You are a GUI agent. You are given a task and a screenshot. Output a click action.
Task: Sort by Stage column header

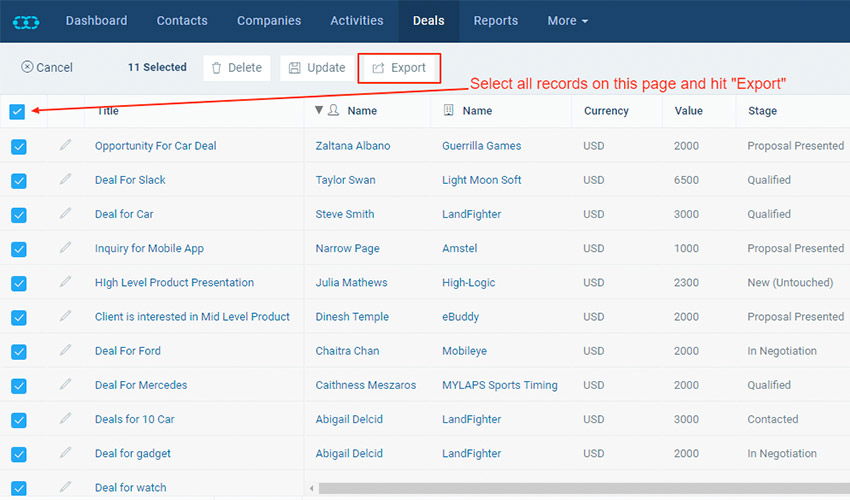pos(762,111)
